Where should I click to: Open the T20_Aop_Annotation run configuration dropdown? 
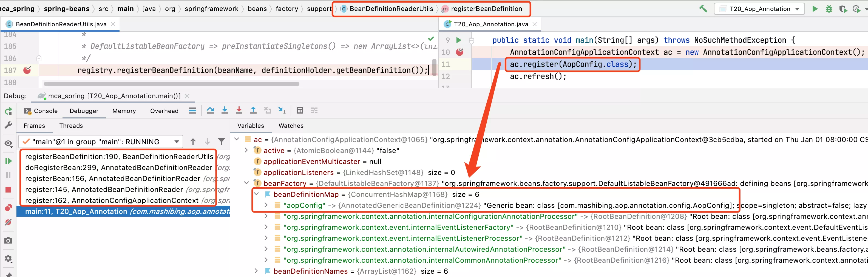[759, 9]
